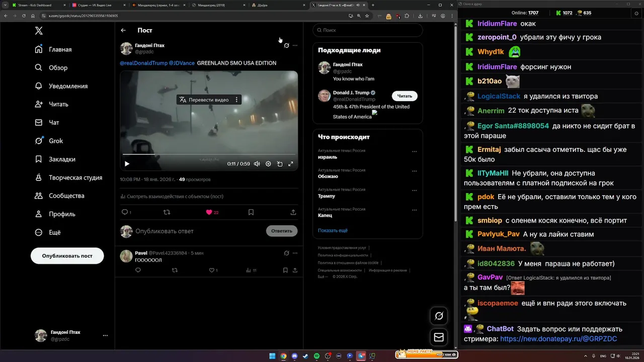Viewport: 644px width, 362px height.
Task: Open a new browser tab
Action: (x=373, y=5)
